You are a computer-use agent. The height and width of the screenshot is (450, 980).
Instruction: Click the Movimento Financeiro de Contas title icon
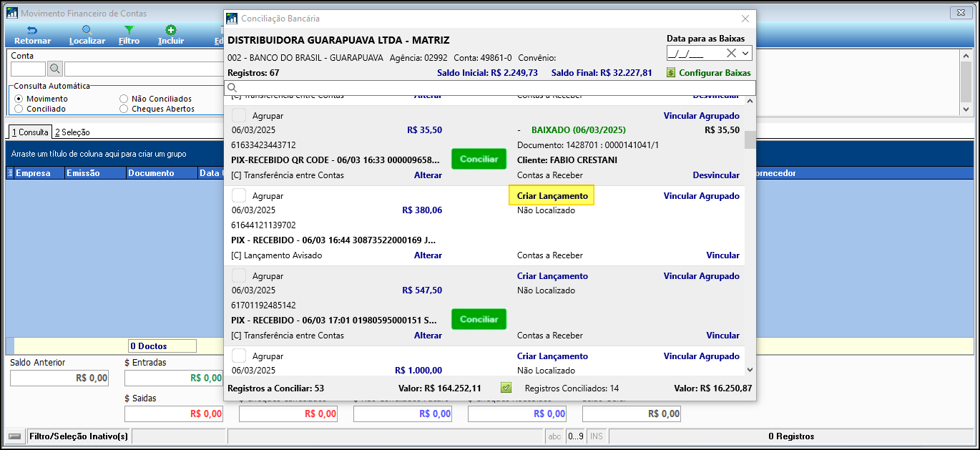(x=11, y=13)
